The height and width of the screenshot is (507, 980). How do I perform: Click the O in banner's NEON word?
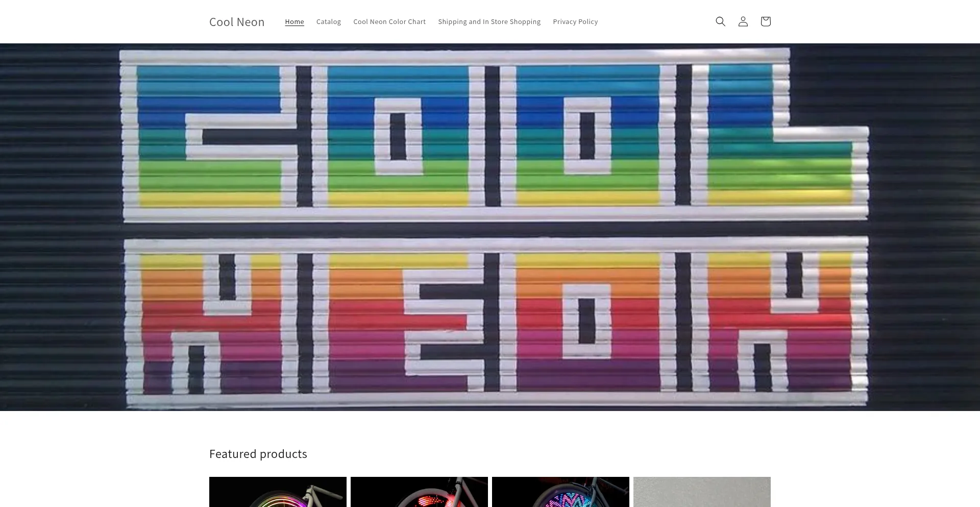pyautogui.click(x=587, y=323)
